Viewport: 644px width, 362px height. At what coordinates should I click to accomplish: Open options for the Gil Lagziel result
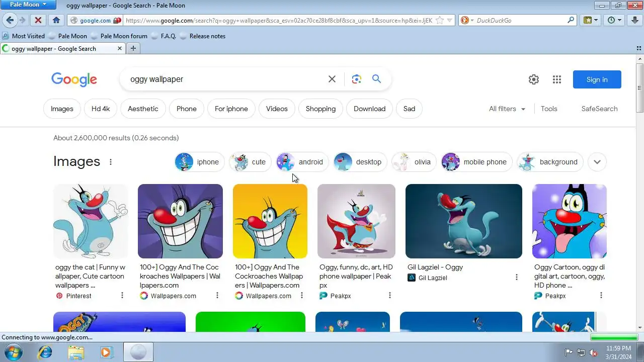(x=517, y=277)
